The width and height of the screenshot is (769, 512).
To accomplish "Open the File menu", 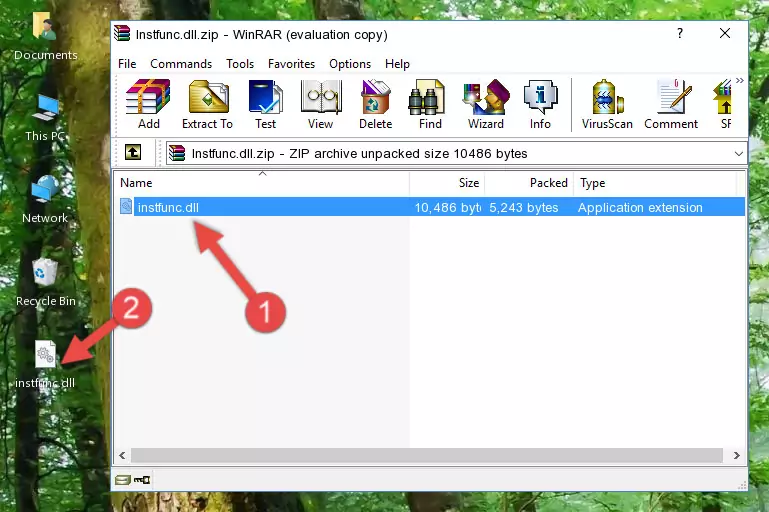I will (x=127, y=64).
